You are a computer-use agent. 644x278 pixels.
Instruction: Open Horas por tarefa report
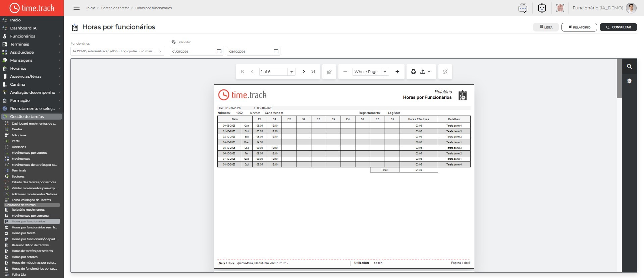click(23, 233)
